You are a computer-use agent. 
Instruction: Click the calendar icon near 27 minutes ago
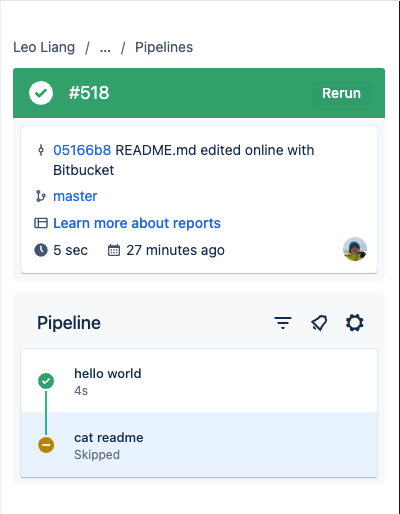114,250
